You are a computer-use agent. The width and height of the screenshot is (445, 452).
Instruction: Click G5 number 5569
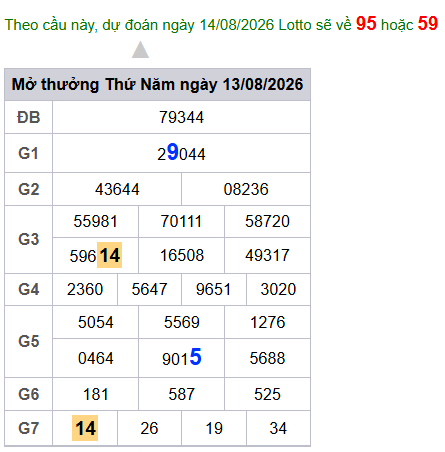pyautogui.click(x=182, y=322)
